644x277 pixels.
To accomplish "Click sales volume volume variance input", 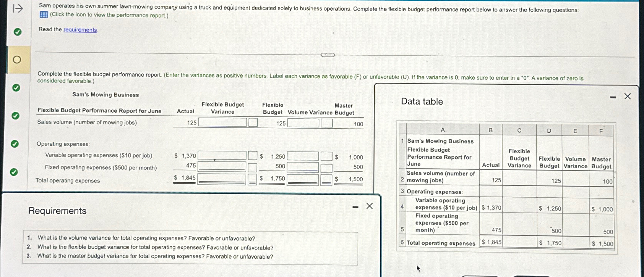I will coord(303,123).
